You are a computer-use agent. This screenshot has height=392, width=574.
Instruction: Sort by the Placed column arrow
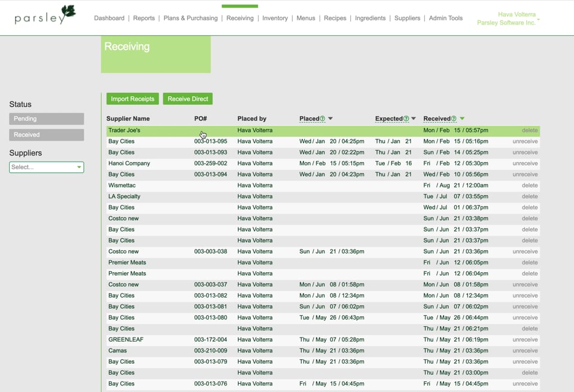(x=329, y=118)
